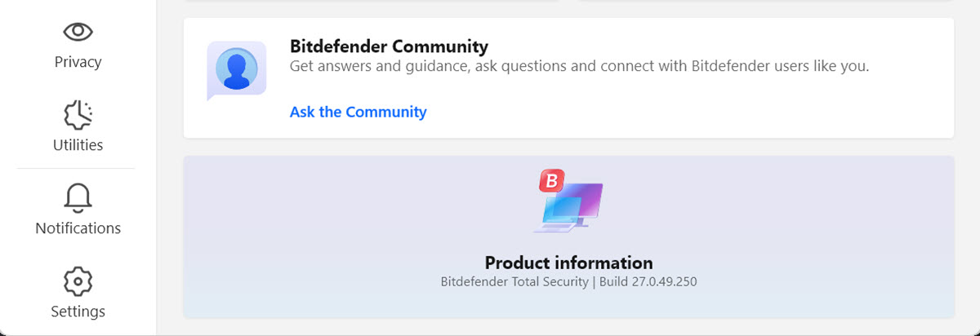This screenshot has height=336, width=980.
Task: Select the Utilities gear-clock icon
Action: (x=78, y=116)
